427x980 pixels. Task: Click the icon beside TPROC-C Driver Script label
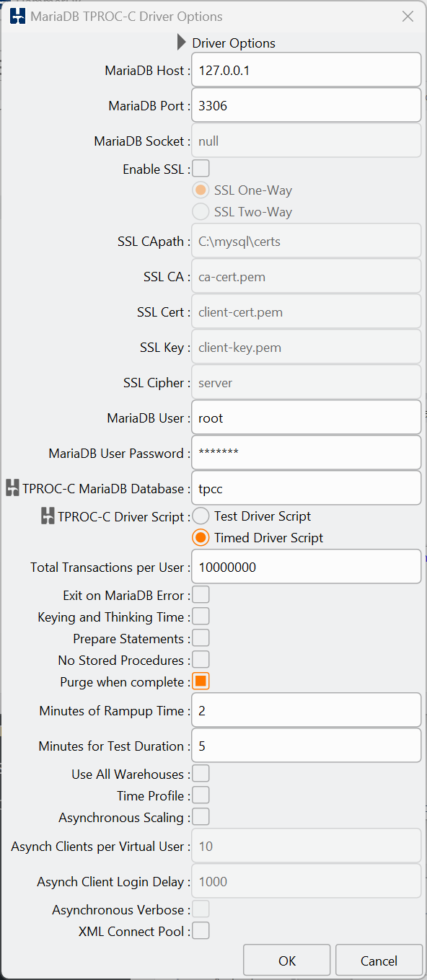(x=48, y=516)
